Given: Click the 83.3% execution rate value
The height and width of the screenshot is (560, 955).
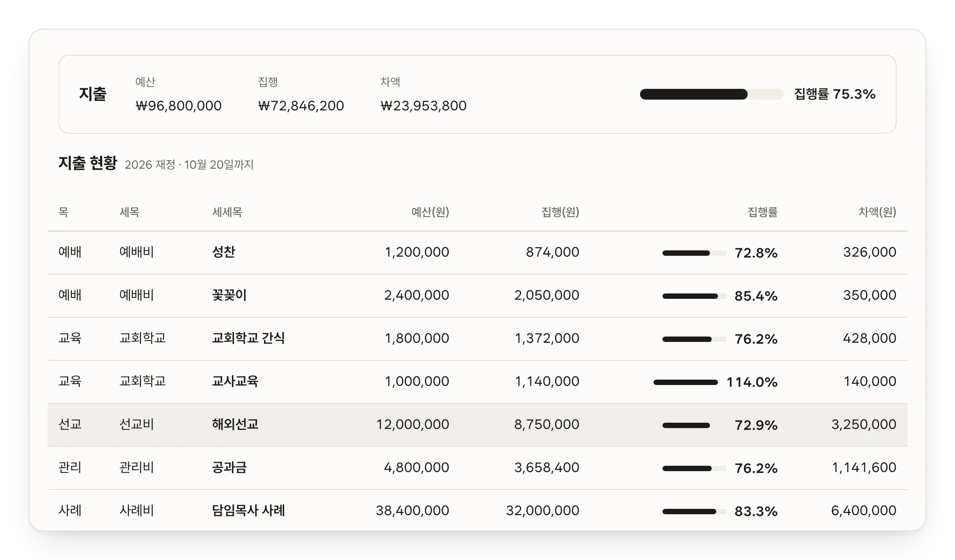Looking at the screenshot, I should click(x=756, y=512).
